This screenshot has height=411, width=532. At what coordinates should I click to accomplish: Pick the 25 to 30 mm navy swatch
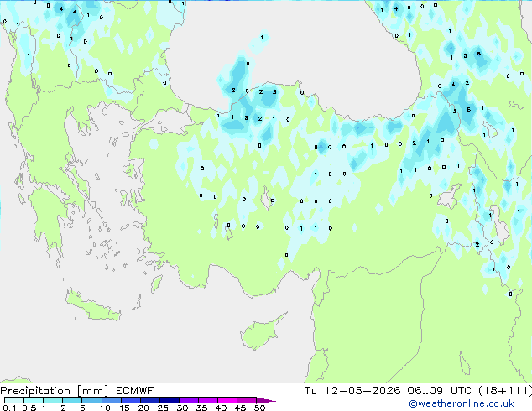point(170,400)
